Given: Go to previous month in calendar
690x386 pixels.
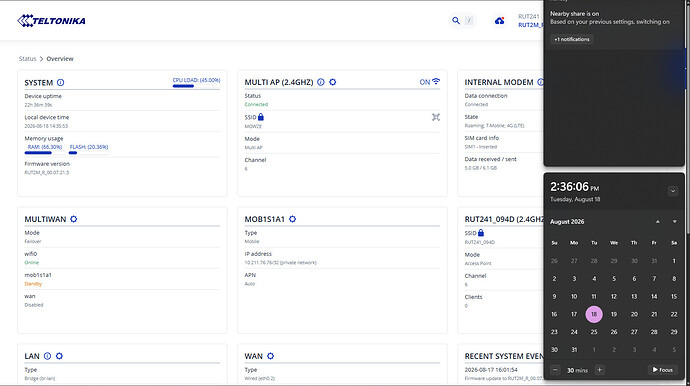Looking at the screenshot, I should (657, 221).
